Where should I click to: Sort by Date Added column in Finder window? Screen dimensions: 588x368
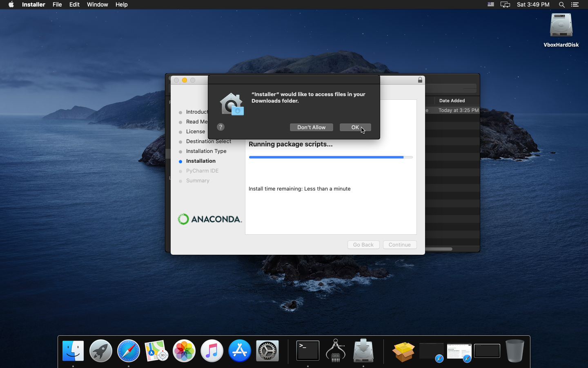452,101
